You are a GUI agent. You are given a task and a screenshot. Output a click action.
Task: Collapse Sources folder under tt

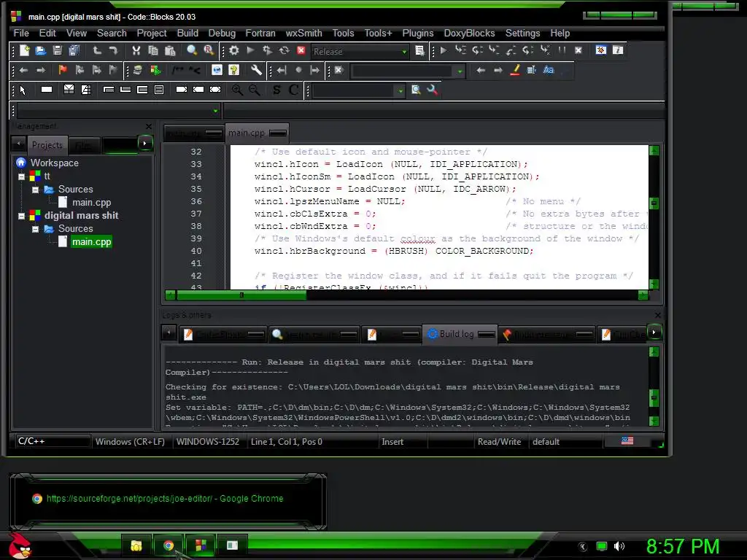point(35,190)
